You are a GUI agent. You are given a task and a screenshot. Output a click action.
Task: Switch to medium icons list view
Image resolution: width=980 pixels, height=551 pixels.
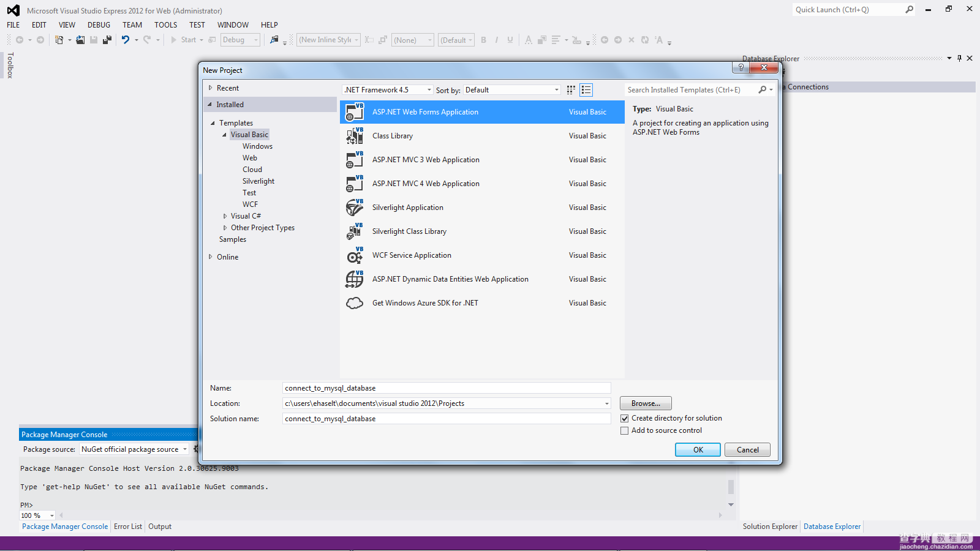click(586, 90)
